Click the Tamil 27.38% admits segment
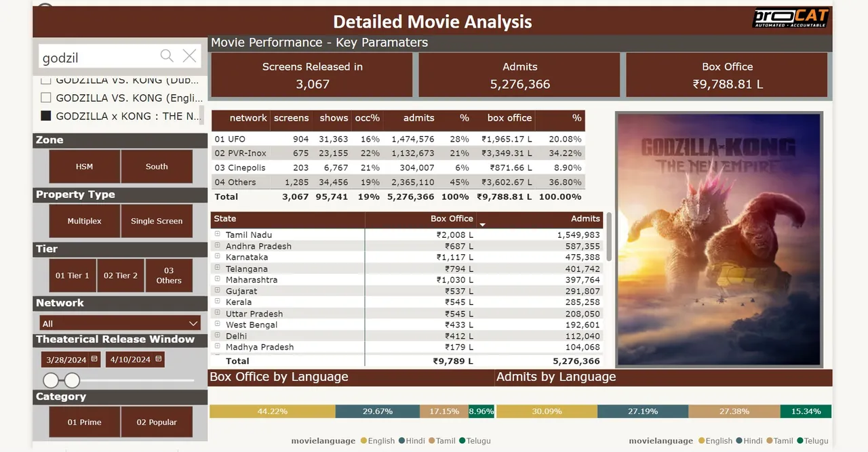The height and width of the screenshot is (452, 868). coord(734,411)
